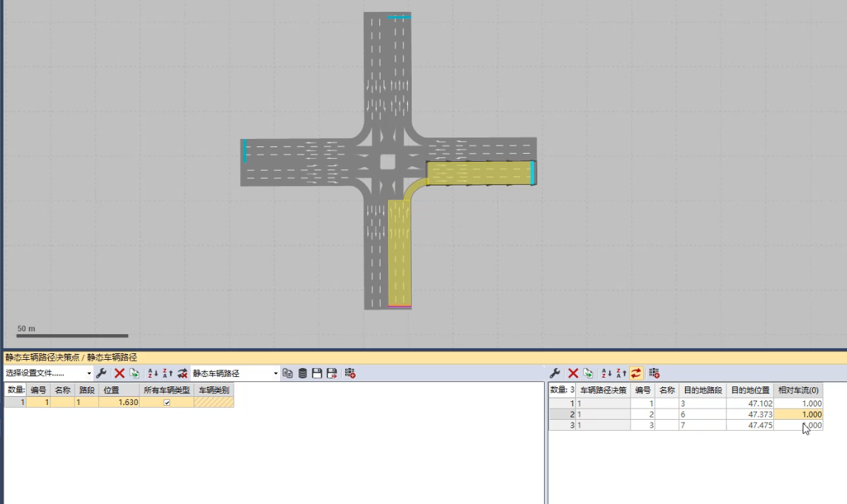This screenshot has width=847, height=504.
Task: Click the plain floppy-disk save icon
Action: tap(317, 373)
